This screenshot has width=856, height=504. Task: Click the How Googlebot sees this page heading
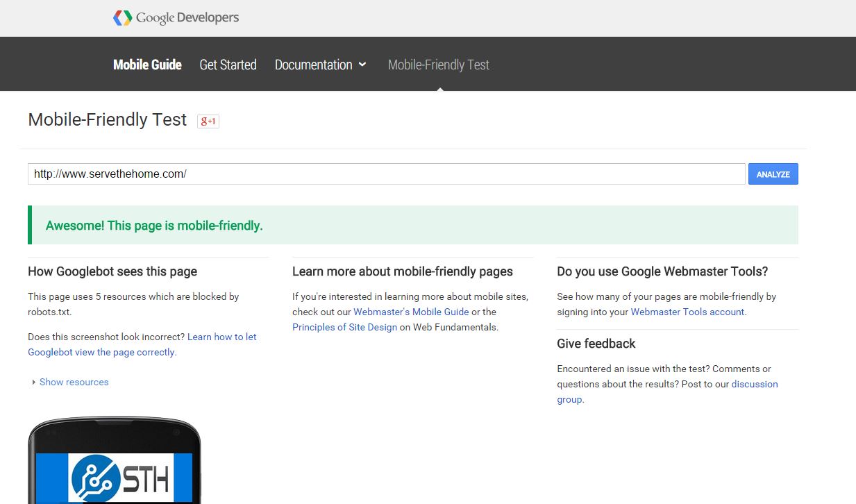112,271
